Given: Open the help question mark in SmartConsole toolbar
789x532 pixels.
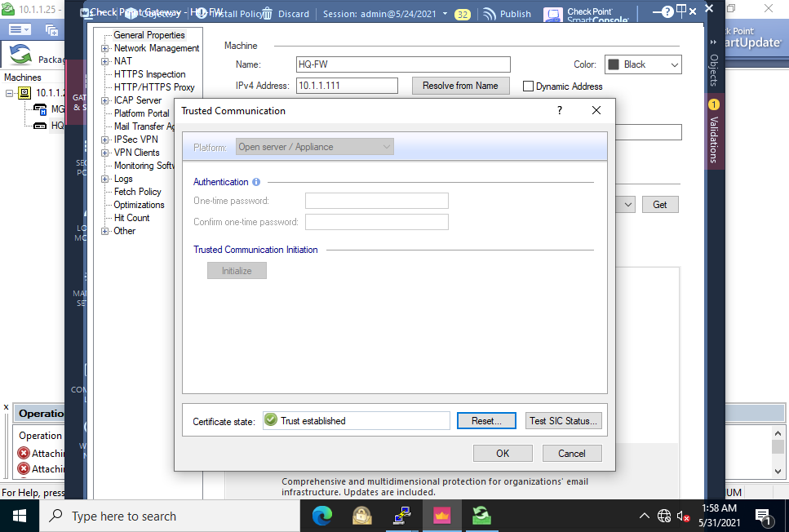Looking at the screenshot, I should point(667,12).
